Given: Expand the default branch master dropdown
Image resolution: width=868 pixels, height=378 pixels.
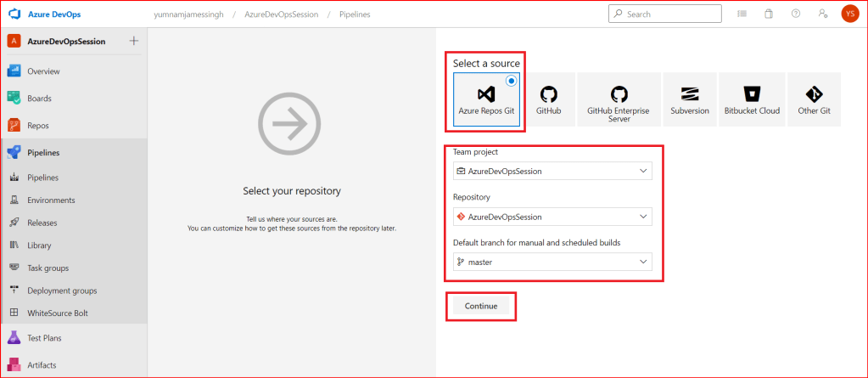Looking at the screenshot, I should point(552,262).
